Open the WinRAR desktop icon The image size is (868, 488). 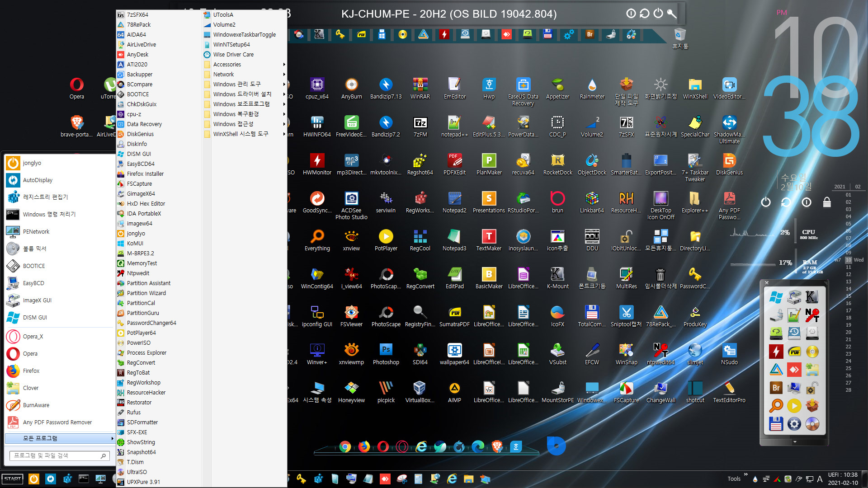tap(420, 88)
